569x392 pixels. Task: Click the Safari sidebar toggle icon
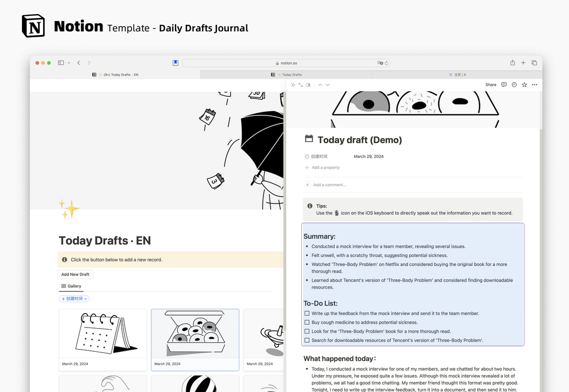coord(61,63)
